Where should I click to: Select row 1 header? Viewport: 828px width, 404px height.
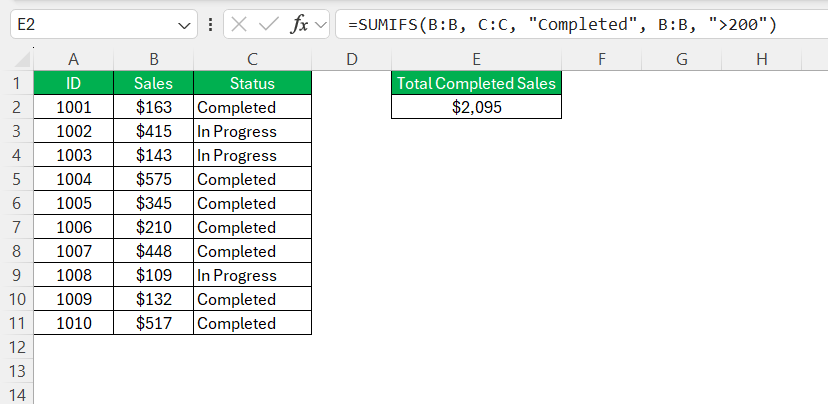click(16, 83)
